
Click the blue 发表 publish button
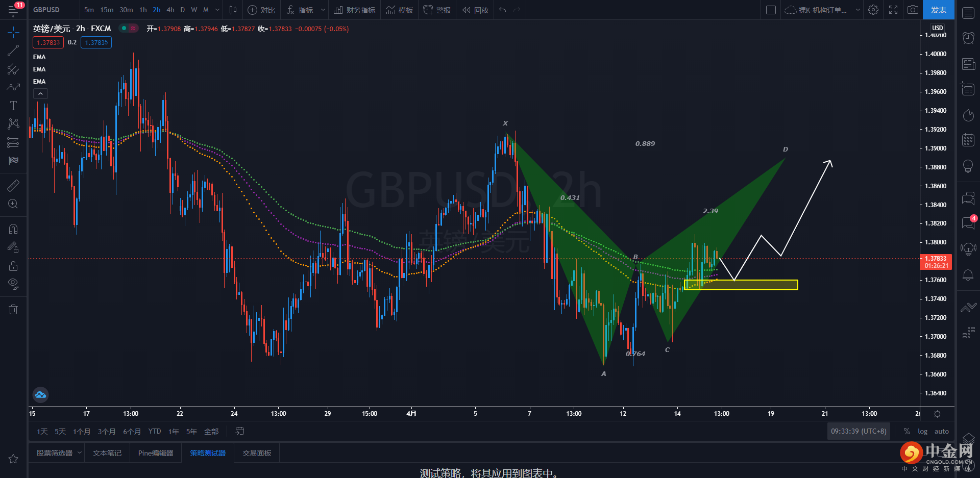pos(938,10)
